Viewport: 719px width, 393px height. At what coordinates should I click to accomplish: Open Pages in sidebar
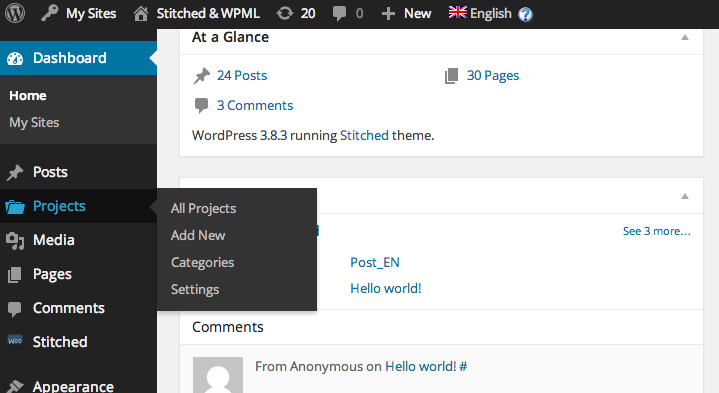[x=52, y=274]
